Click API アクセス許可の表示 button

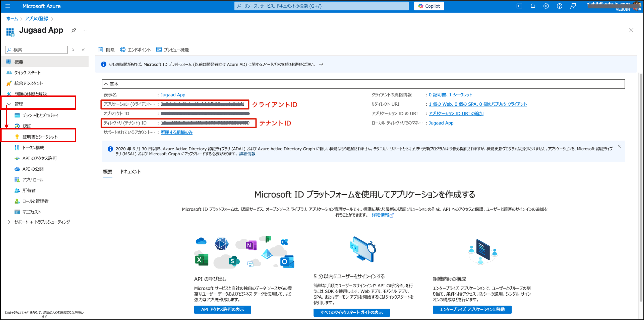(222, 309)
